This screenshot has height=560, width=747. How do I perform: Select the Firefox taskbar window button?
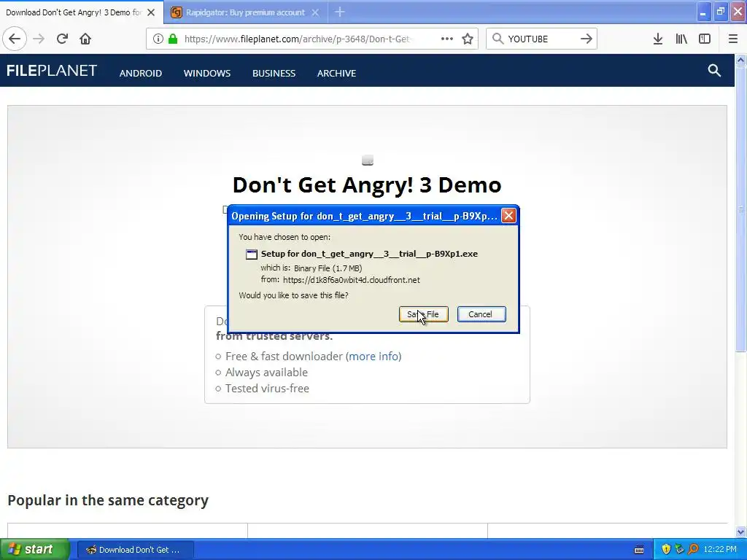[x=136, y=550]
